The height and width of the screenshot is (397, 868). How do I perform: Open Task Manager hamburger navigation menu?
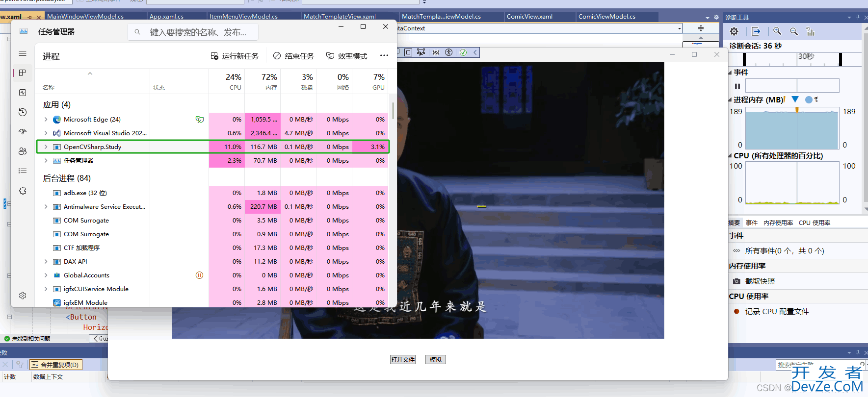(23, 53)
